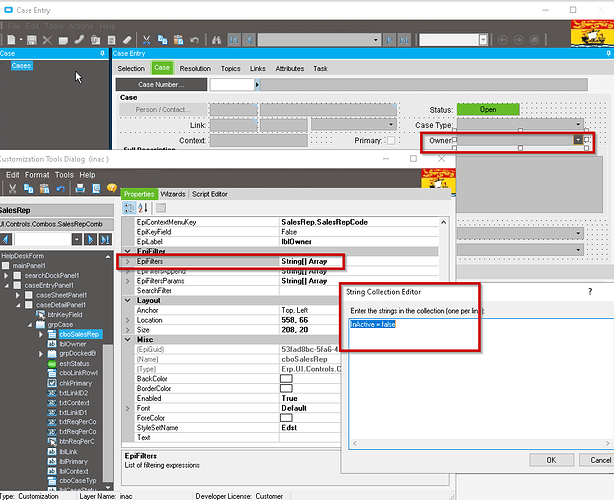This screenshot has height=500, width=614.
Task: Open the Tools menu in Customization Tools Dialog
Action: coord(64,175)
